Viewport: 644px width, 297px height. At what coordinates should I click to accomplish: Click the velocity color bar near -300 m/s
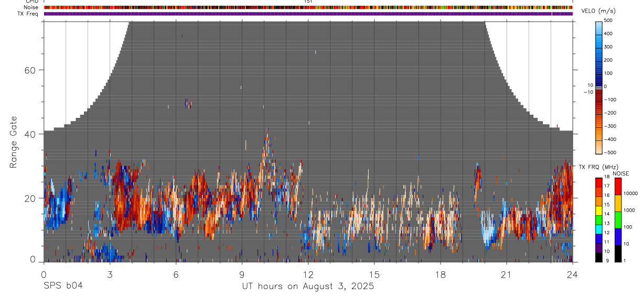pyautogui.click(x=599, y=126)
